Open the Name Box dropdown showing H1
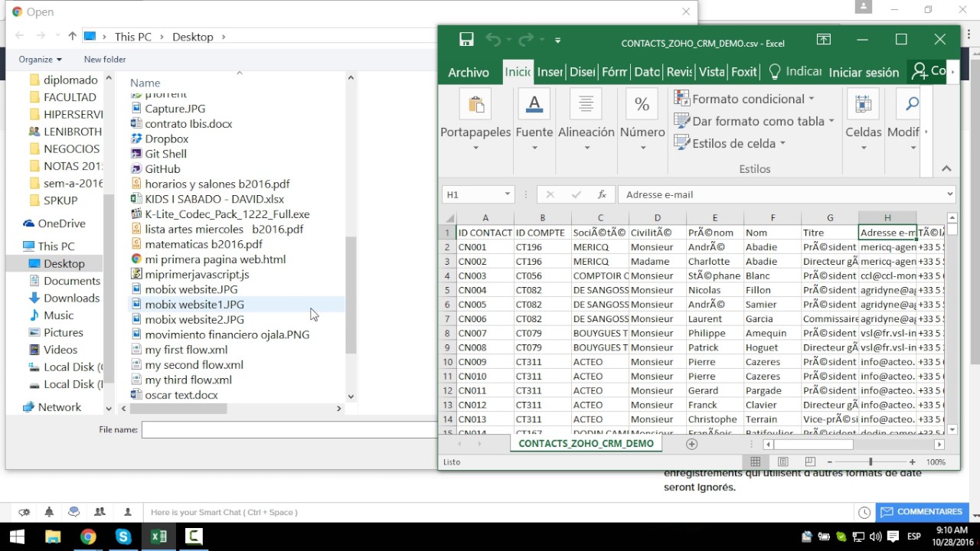980x551 pixels. pos(507,194)
